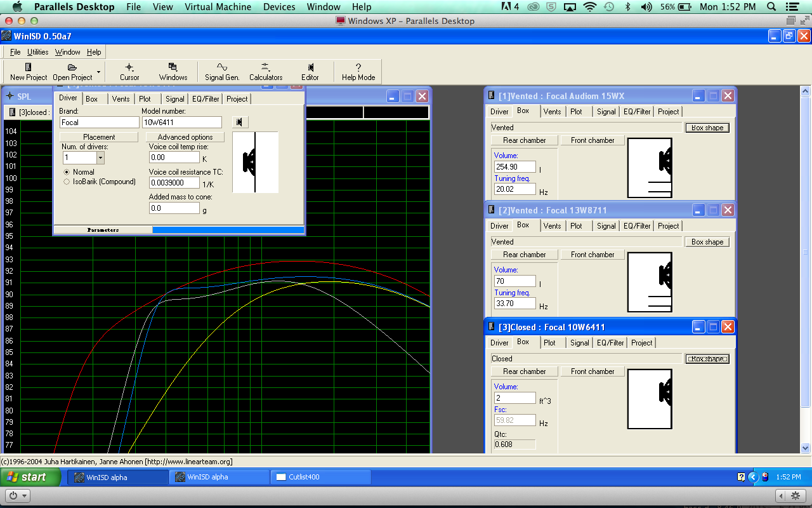812x508 pixels.
Task: Switch to first WinISD alpha taskbar item
Action: [117, 477]
